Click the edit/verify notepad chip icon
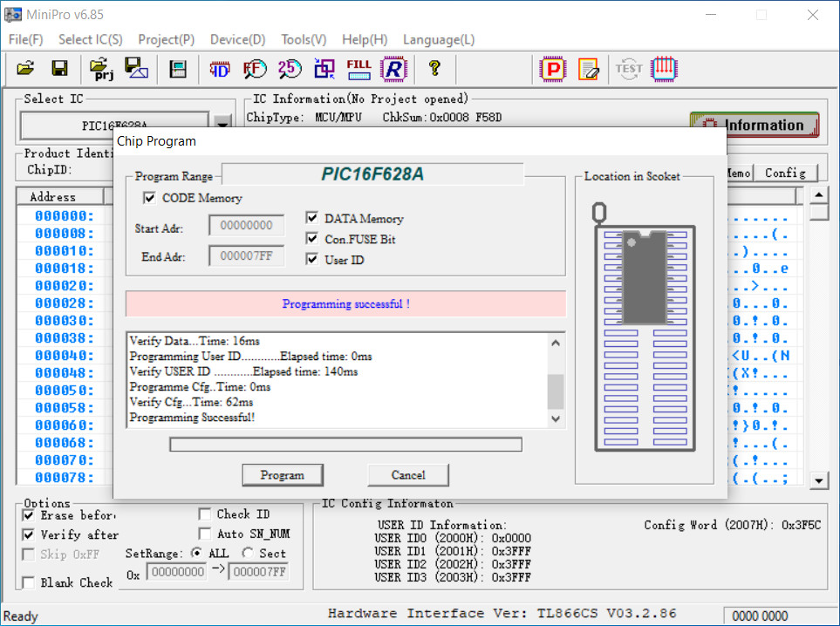 pyautogui.click(x=588, y=69)
